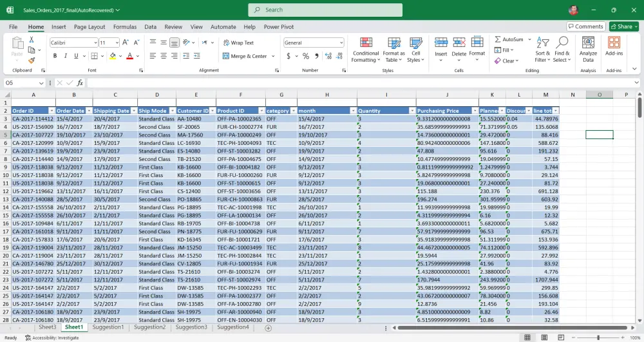
Task: Switch to Page Break Preview view
Action: click(x=561, y=337)
